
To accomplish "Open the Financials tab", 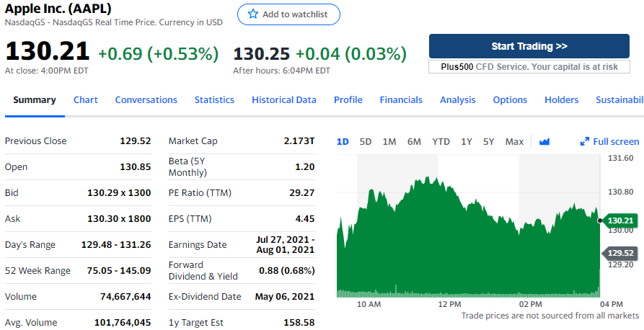I will coord(401,100).
